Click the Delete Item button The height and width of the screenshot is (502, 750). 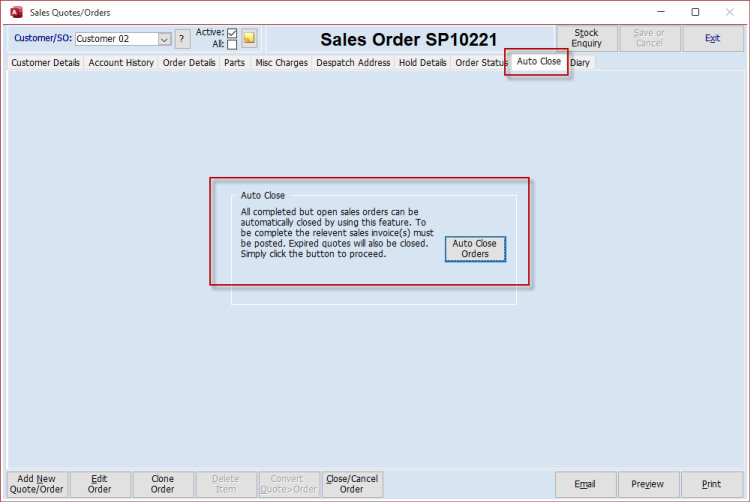point(226,484)
